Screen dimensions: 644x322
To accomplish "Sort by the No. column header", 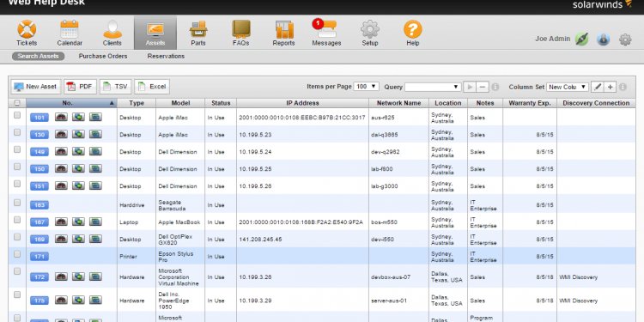I will click(71, 103).
